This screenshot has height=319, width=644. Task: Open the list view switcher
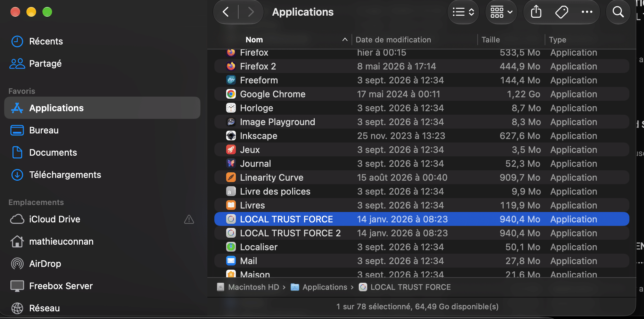pos(463,12)
